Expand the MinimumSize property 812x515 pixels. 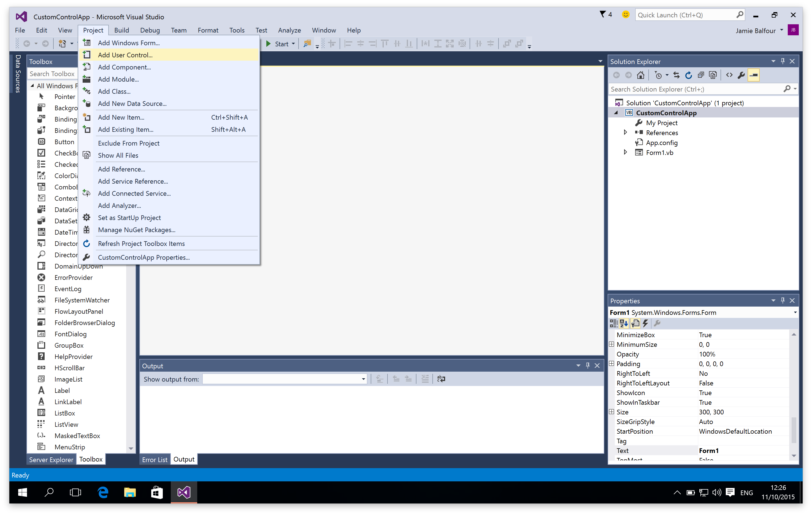611,344
